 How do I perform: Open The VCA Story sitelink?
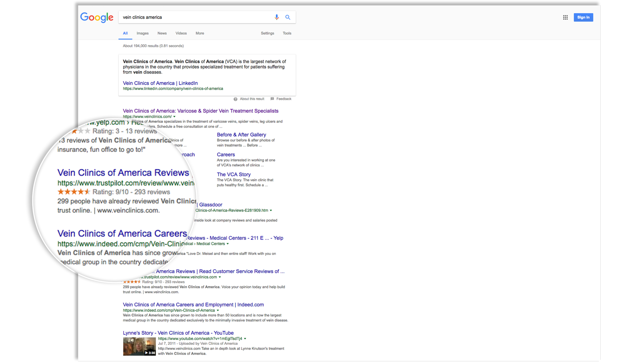(x=234, y=174)
